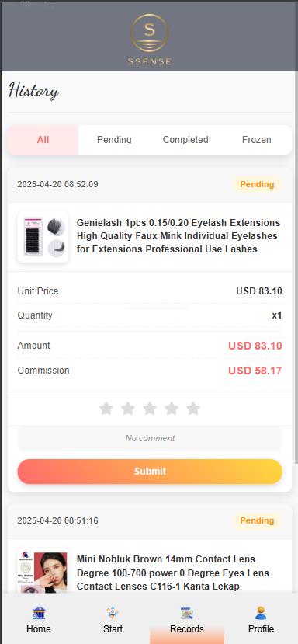
Task: Rate two stars on eyelash order
Action: click(x=128, y=409)
